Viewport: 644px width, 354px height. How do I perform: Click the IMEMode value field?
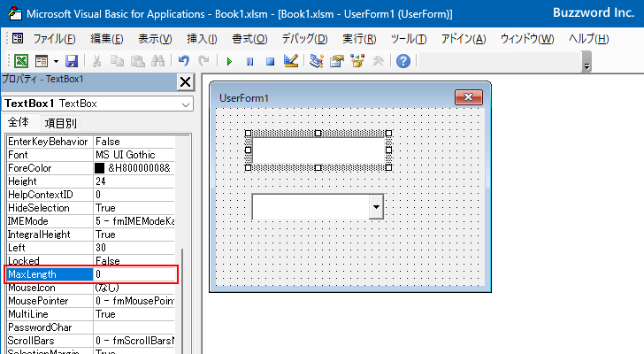134,221
